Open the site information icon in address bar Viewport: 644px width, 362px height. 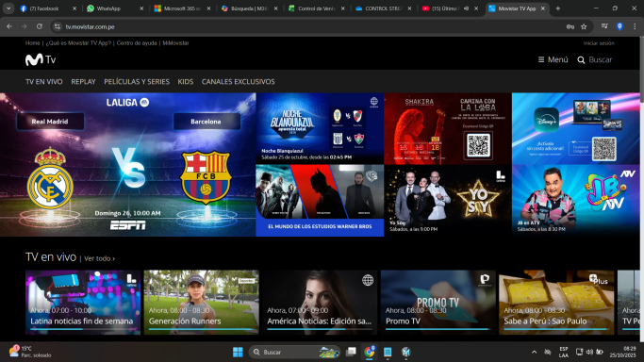click(58, 26)
